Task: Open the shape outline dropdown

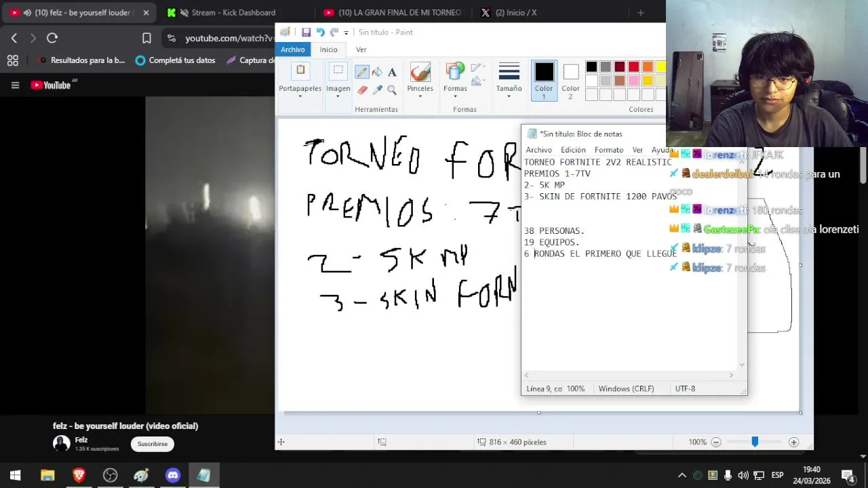Action: [477, 68]
